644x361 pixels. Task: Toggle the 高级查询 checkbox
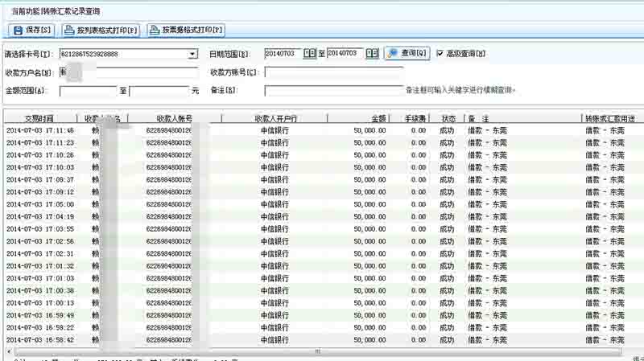[x=440, y=54]
